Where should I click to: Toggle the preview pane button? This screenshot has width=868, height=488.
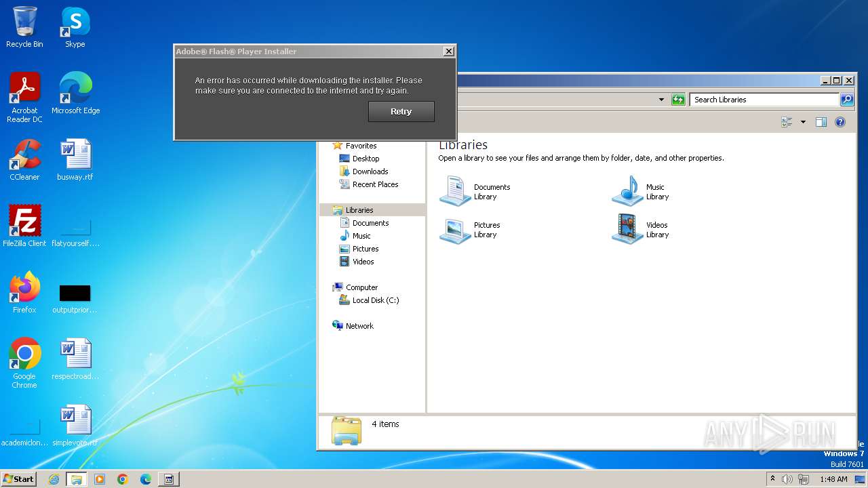coord(821,122)
